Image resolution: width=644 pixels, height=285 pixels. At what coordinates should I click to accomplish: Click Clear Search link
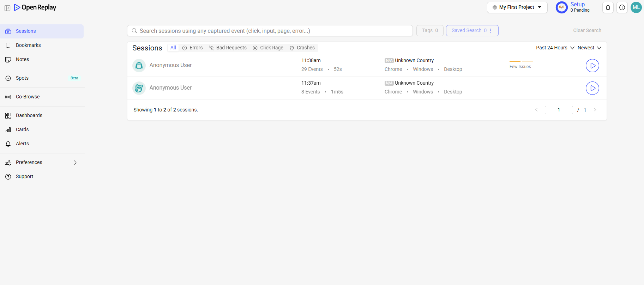[x=587, y=31]
